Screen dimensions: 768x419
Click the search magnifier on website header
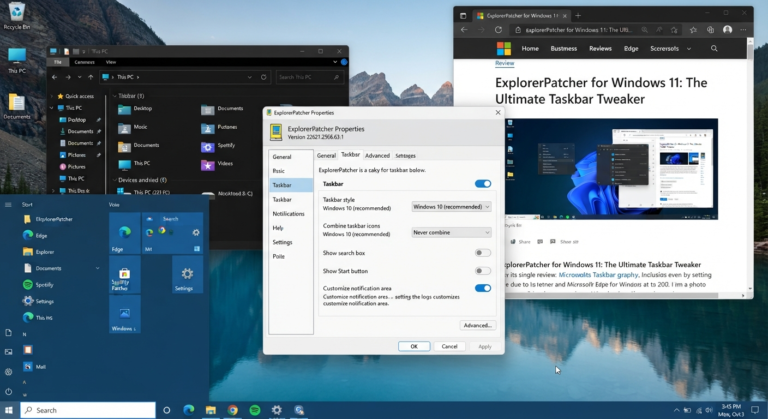click(714, 49)
